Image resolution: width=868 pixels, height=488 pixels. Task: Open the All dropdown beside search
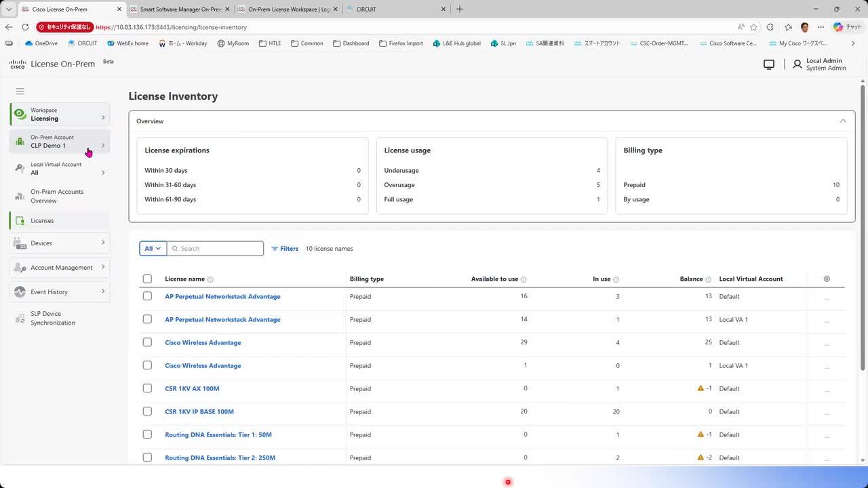(153, 249)
